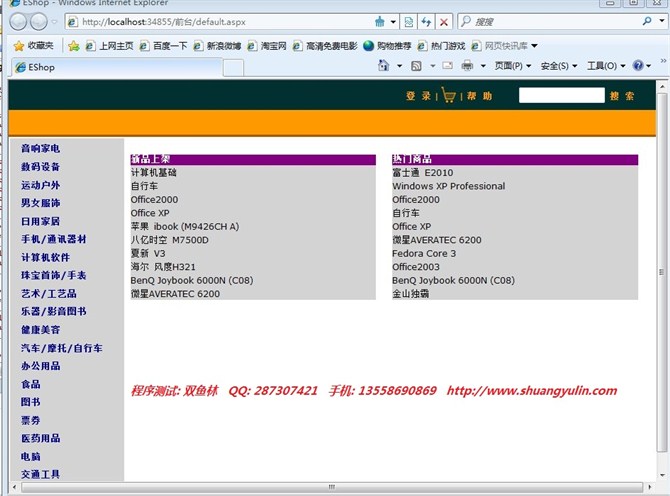Open the 热门游戏 favorites link

442,46
